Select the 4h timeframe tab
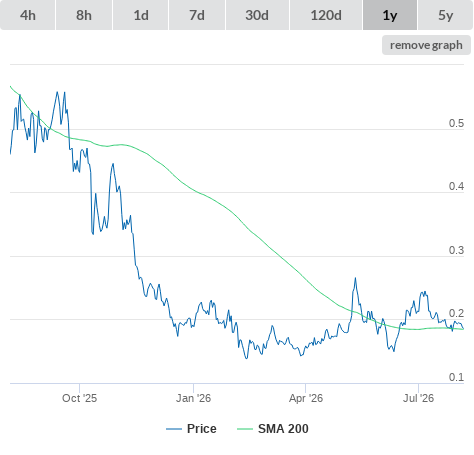474x455 pixels. click(x=28, y=15)
